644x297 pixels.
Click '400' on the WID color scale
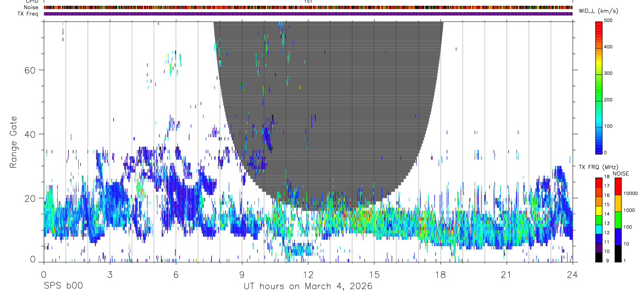[x=608, y=47]
